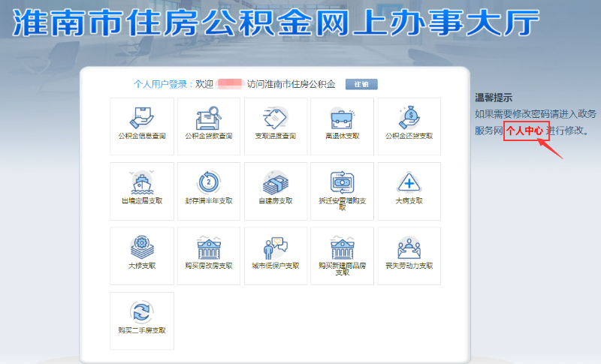
Task: Click the 拆迁安置增购支取 icon
Action: pos(342,183)
